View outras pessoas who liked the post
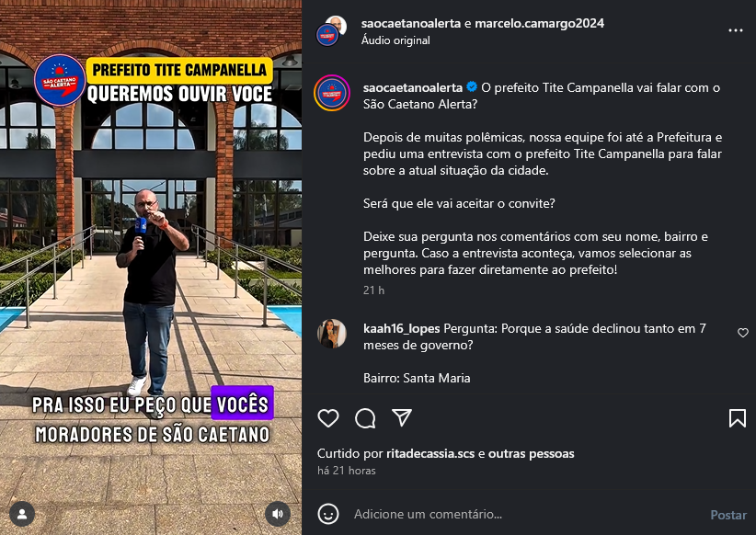 532,453
